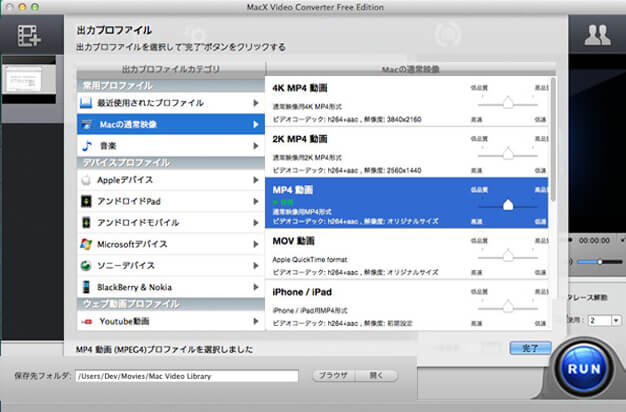Image resolution: width=626 pixels, height=412 pixels.
Task: Click the music note icon
Action: click(x=87, y=146)
